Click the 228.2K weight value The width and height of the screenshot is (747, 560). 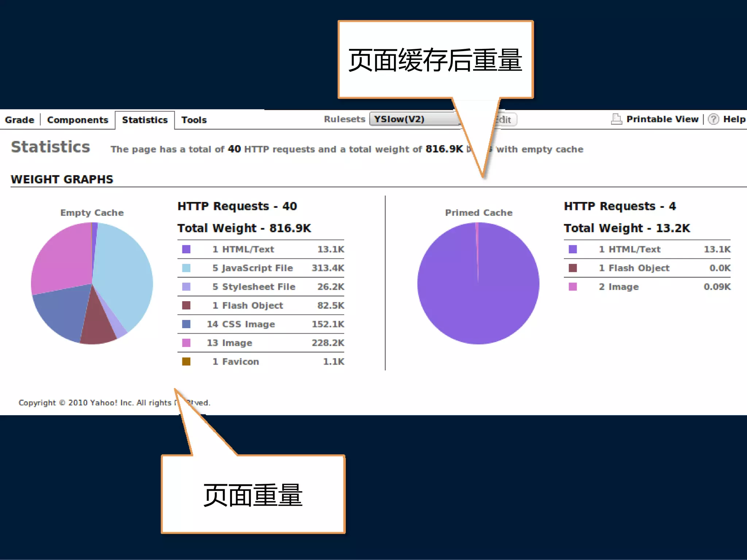(328, 343)
